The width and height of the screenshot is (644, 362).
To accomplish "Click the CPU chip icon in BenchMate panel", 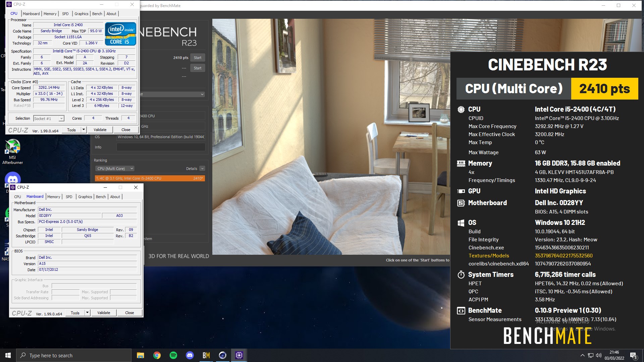I will tap(461, 109).
